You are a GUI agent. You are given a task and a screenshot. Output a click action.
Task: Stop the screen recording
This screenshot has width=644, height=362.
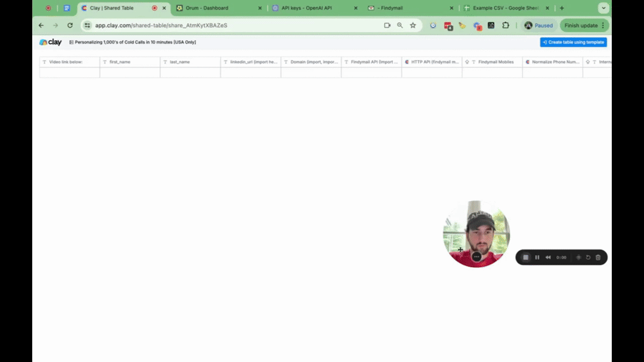click(x=526, y=257)
